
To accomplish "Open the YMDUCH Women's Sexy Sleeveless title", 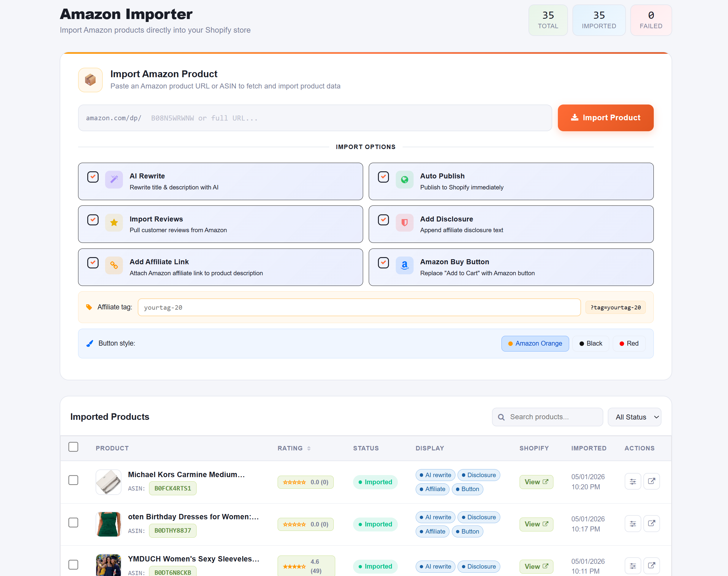I will [x=194, y=559].
